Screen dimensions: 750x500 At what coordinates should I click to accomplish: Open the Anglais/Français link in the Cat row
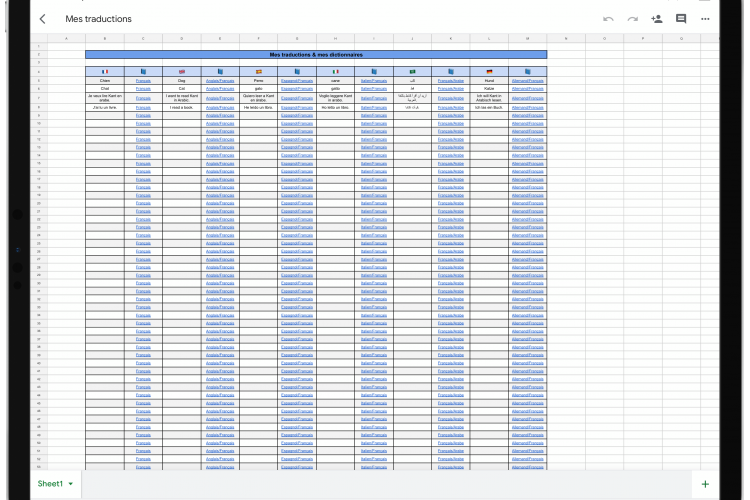[220, 89]
